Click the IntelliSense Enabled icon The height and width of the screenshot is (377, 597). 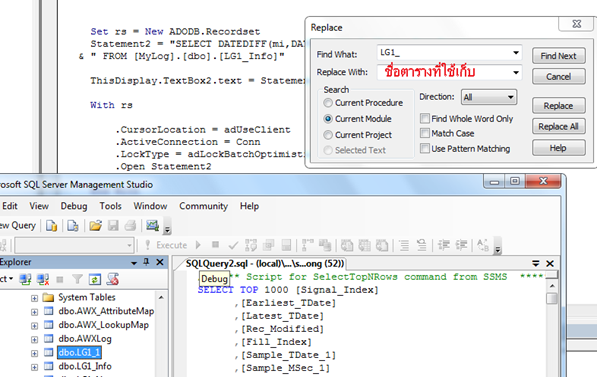[x=286, y=245]
